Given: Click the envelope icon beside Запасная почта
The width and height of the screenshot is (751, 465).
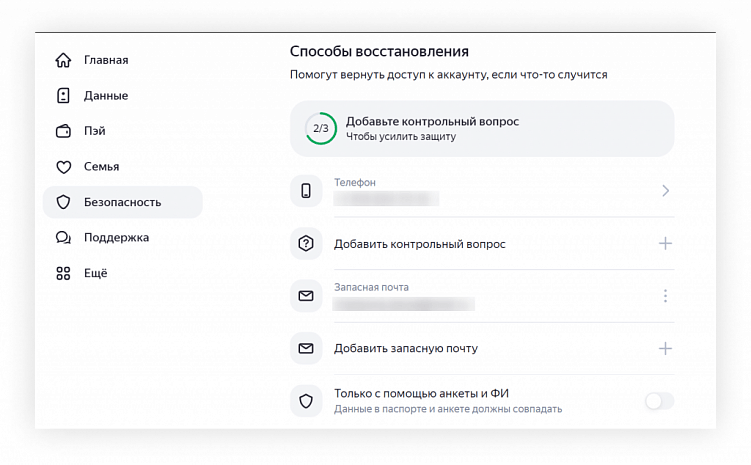Looking at the screenshot, I should click(306, 296).
